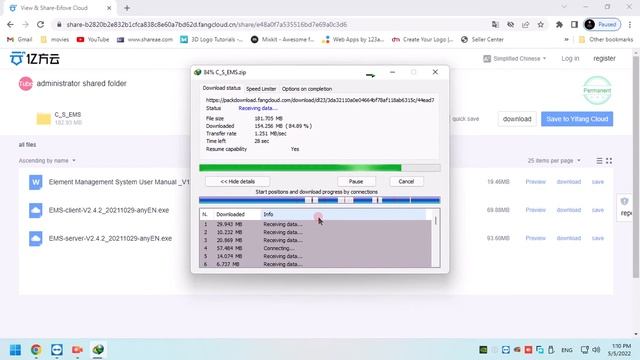Open Simplified Chinese language dropdown
This screenshot has height=360, width=640.
[515, 59]
